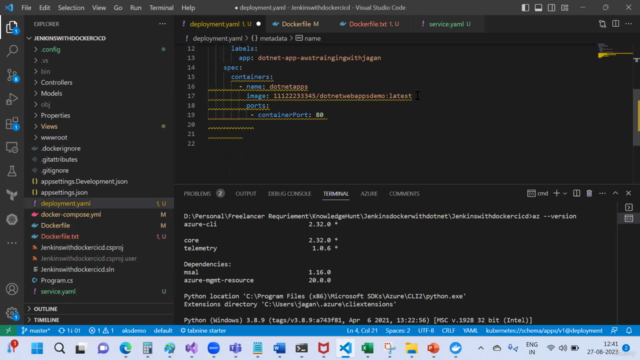Open Explorer views and more actions ellipsis
The image size is (640, 360).
click(162, 24)
